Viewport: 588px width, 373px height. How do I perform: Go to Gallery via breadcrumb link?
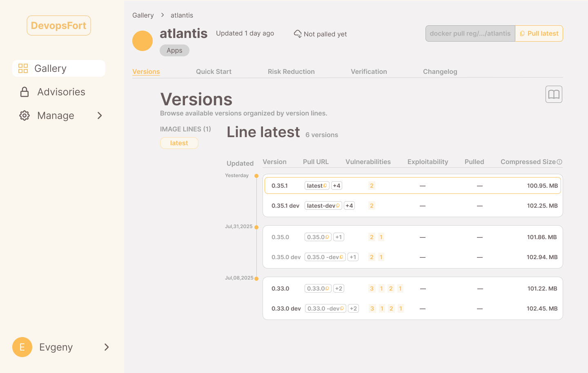point(143,15)
